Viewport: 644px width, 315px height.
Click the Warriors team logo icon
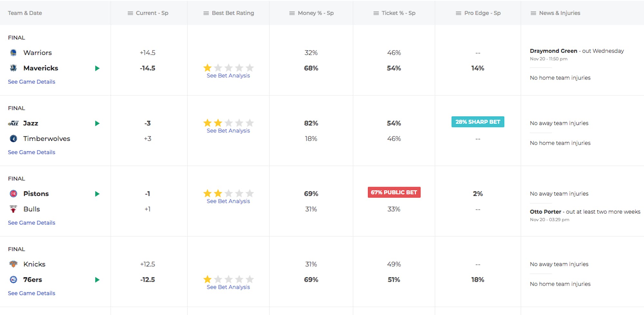click(13, 53)
